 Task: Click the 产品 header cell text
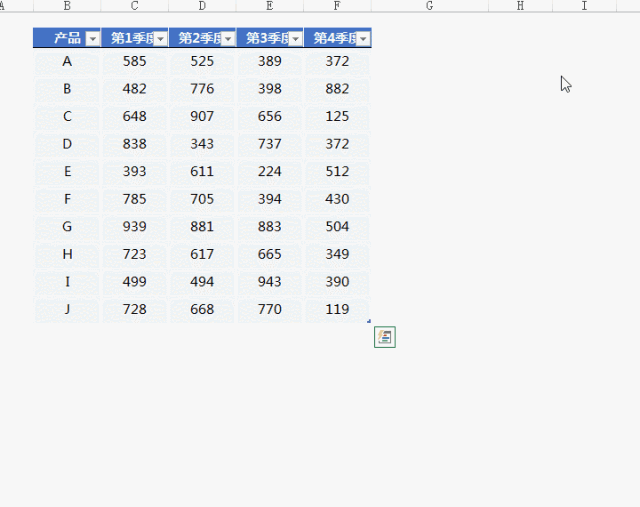67,38
